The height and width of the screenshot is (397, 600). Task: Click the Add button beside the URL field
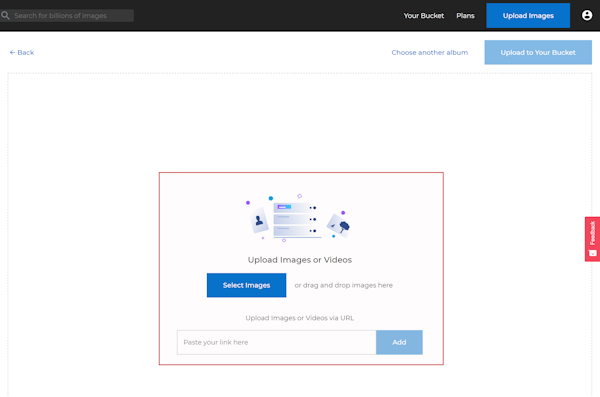point(399,342)
